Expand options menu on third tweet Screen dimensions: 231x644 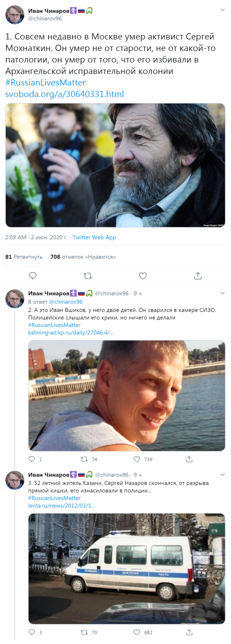(x=222, y=475)
